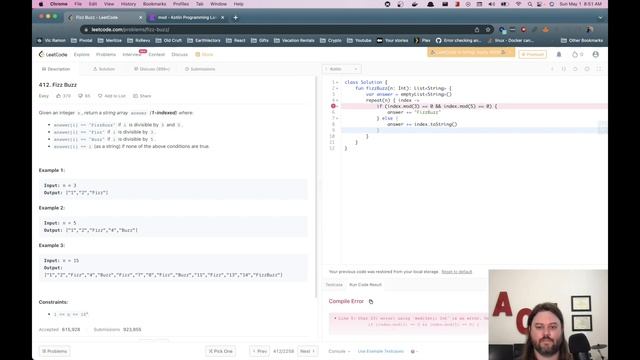Toggle editor fullscreen icon

[599, 69]
